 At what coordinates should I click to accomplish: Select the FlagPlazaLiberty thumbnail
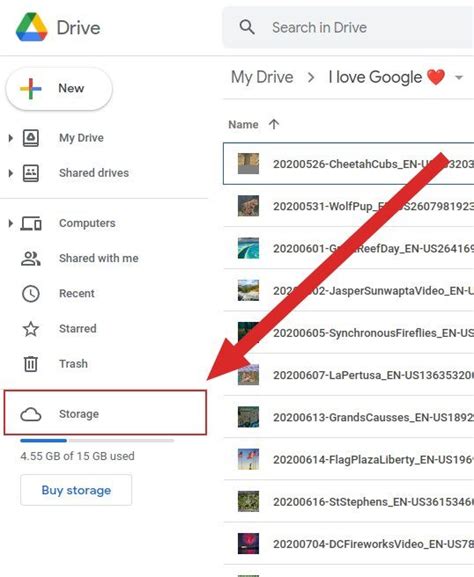(248, 459)
